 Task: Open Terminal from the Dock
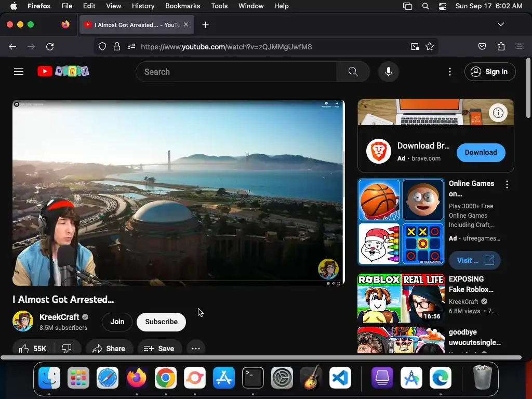point(253,378)
